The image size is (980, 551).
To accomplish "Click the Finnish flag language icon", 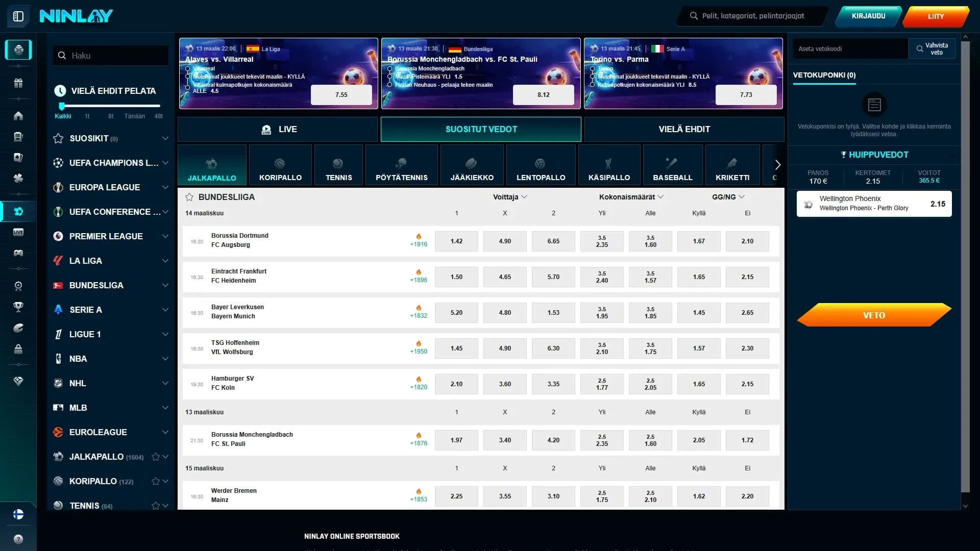I will pos(18,514).
